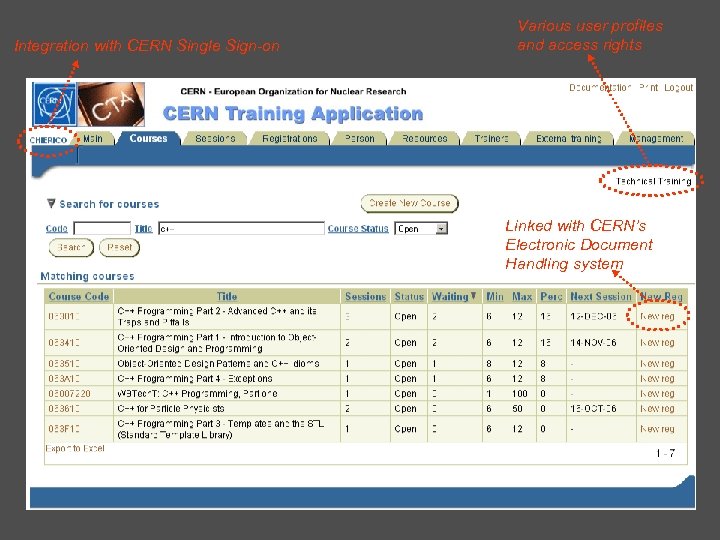Click the '1 - 7' results range text
Screen dimensions: 720x540
pyautogui.click(x=665, y=453)
